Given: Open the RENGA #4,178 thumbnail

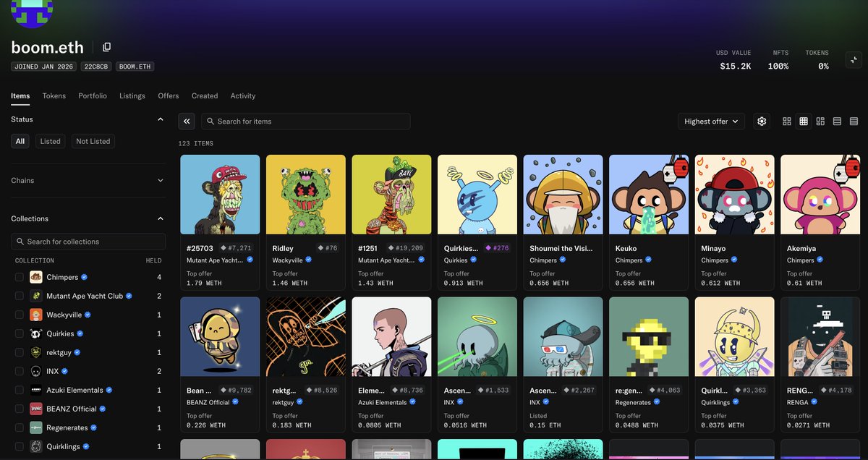Looking at the screenshot, I should coord(820,336).
